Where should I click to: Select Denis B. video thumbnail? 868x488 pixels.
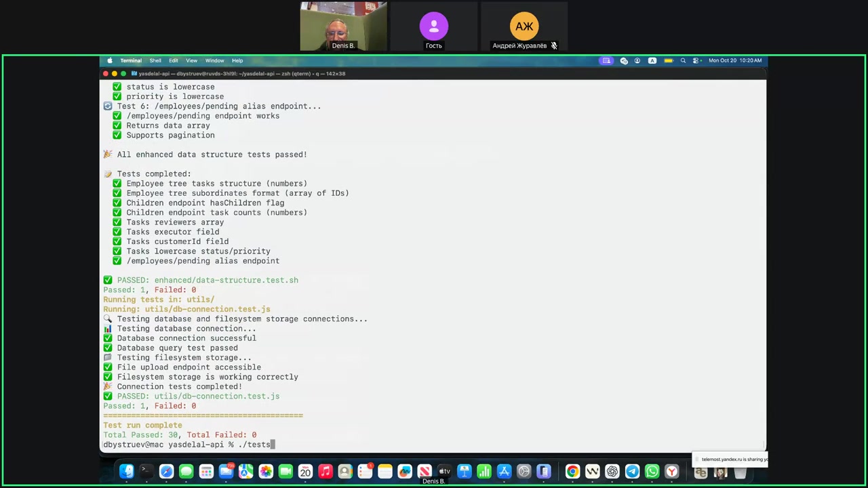pyautogui.click(x=343, y=26)
